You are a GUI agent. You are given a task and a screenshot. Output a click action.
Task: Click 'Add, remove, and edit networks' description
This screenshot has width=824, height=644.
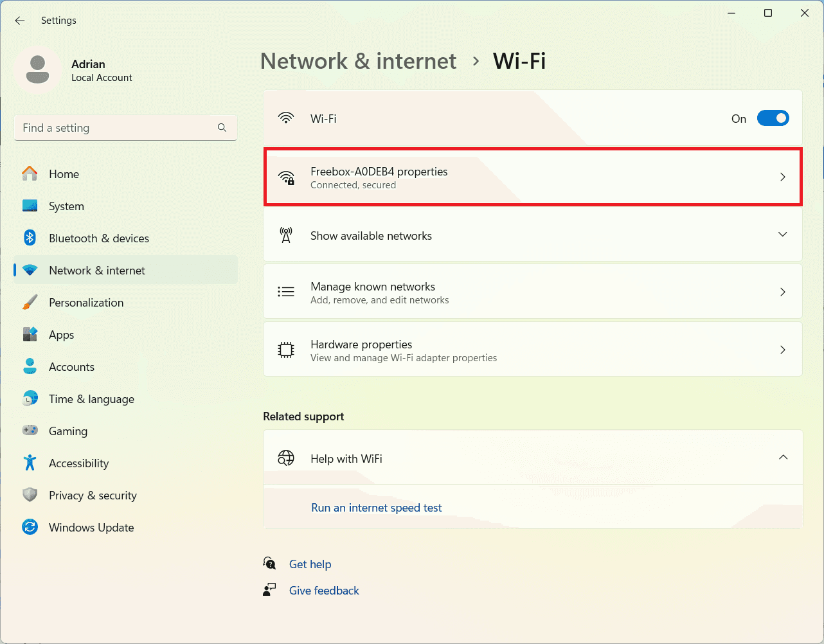pos(380,300)
